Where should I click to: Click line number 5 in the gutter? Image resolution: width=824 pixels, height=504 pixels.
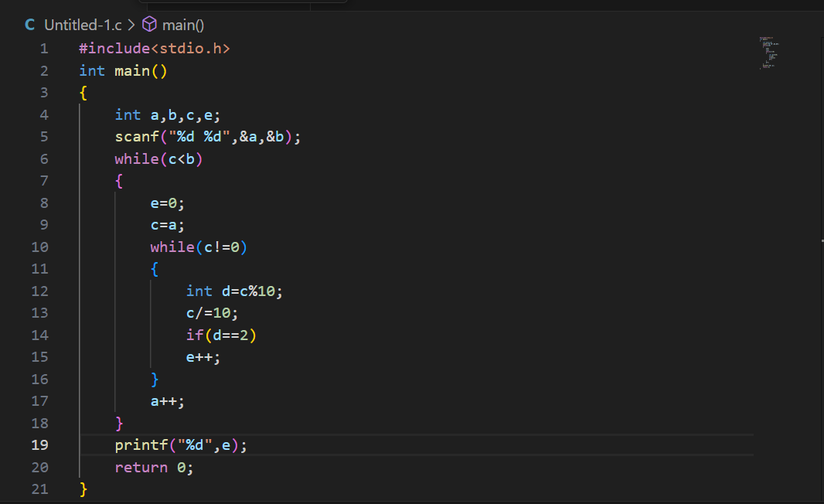click(x=44, y=137)
